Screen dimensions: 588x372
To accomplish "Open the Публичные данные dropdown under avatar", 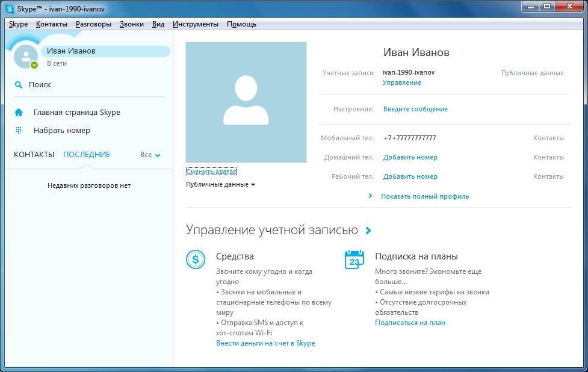I will [220, 185].
